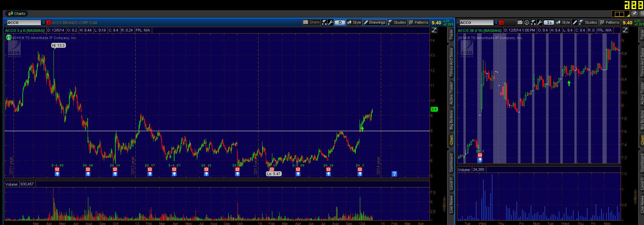Expand the right chart symbol dropdown arrow
The image size is (644, 225).
click(x=496, y=23)
